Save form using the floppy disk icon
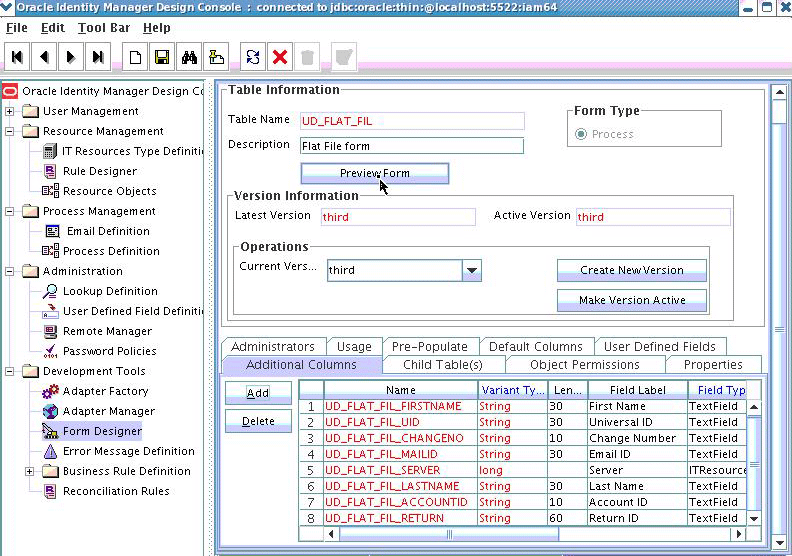The height and width of the screenshot is (556, 792). (162, 57)
